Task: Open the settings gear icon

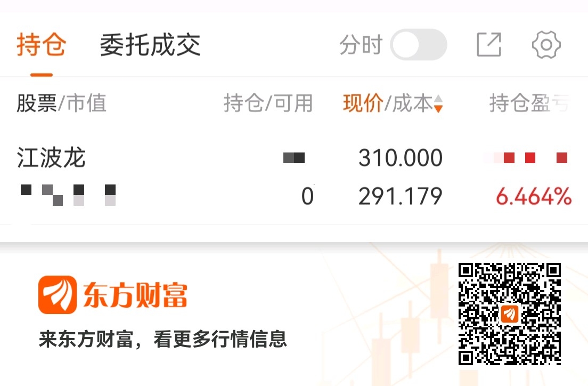Action: [x=546, y=45]
